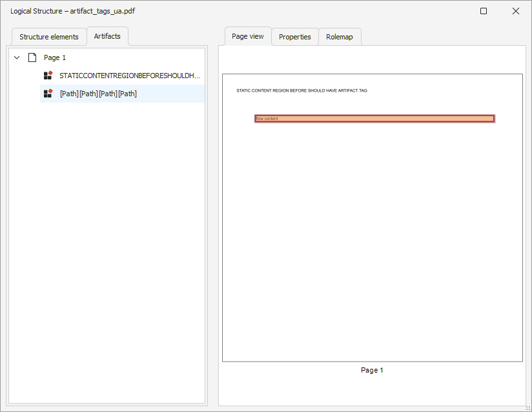This screenshot has width=532, height=412.
Task: Select the STATICCONTENTREGIONBEFORESHOULDH... artifact item
Action: (130, 76)
